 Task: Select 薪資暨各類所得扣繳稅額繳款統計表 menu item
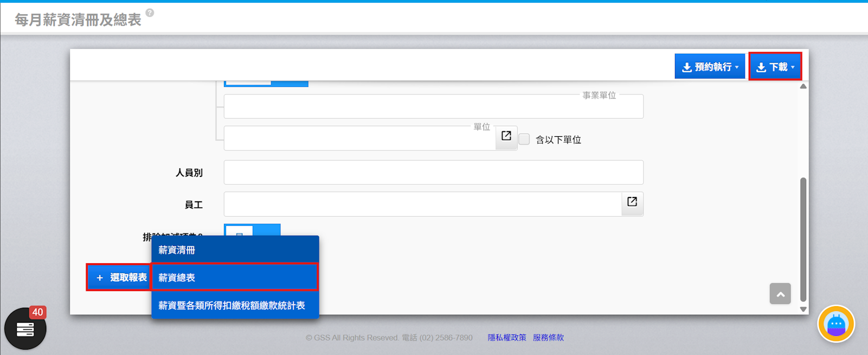coord(235,305)
